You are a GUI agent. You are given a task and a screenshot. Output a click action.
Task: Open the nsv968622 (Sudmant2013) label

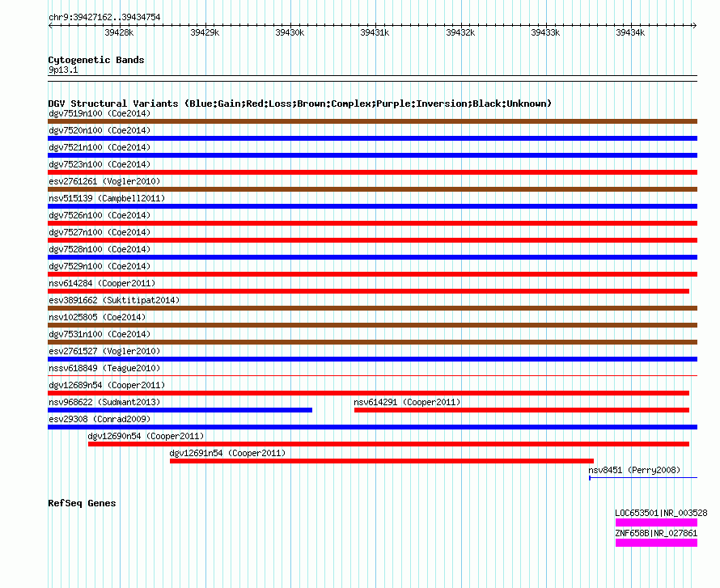click(104, 402)
